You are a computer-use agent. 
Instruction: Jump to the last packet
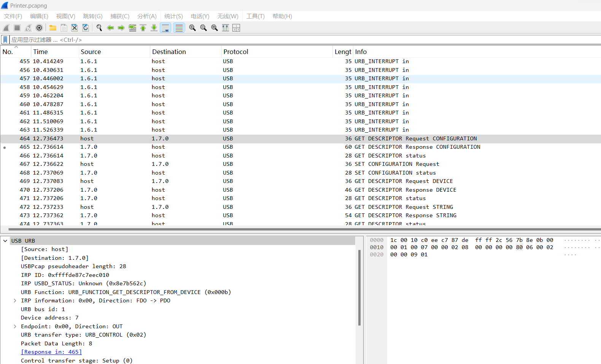pyautogui.click(x=154, y=28)
